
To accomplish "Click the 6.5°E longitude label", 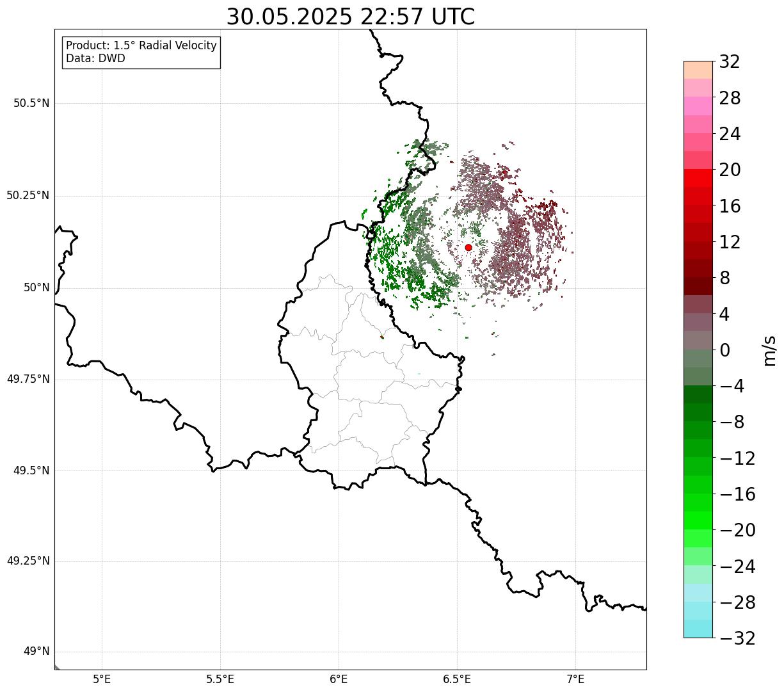I will (x=457, y=680).
